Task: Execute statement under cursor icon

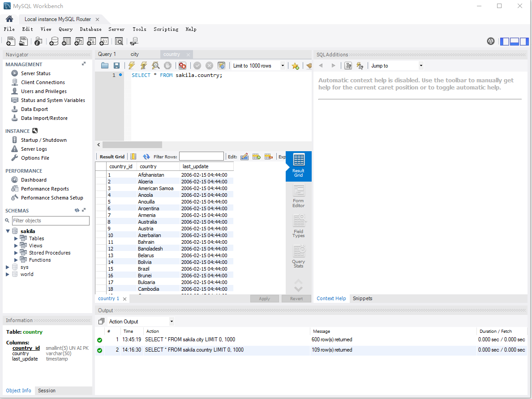Action: pyautogui.click(x=143, y=66)
